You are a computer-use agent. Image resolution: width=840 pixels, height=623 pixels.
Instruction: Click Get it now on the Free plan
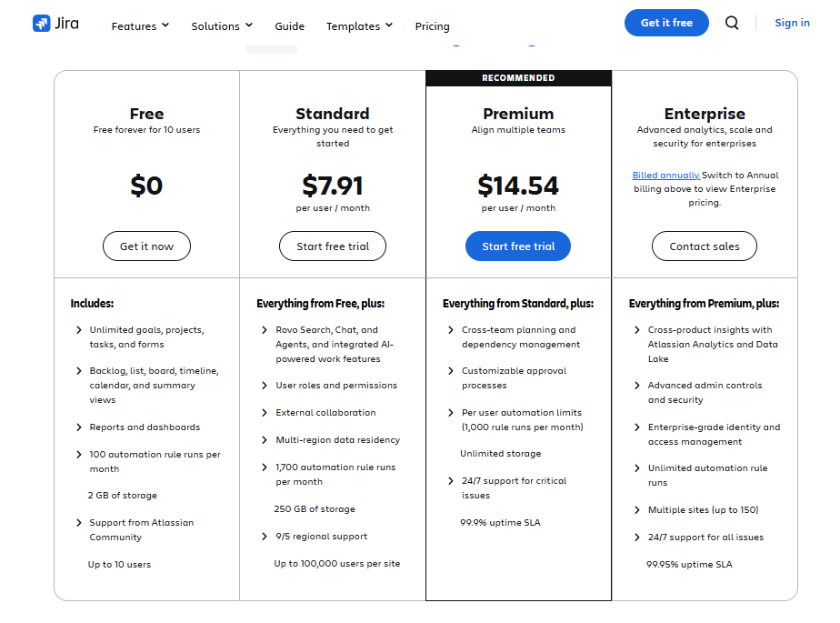146,246
